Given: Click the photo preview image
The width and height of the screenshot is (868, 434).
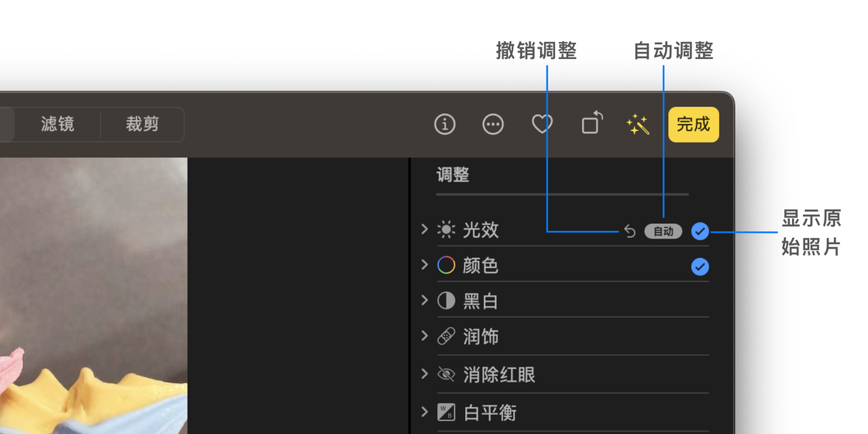Looking at the screenshot, I should 93,294.
